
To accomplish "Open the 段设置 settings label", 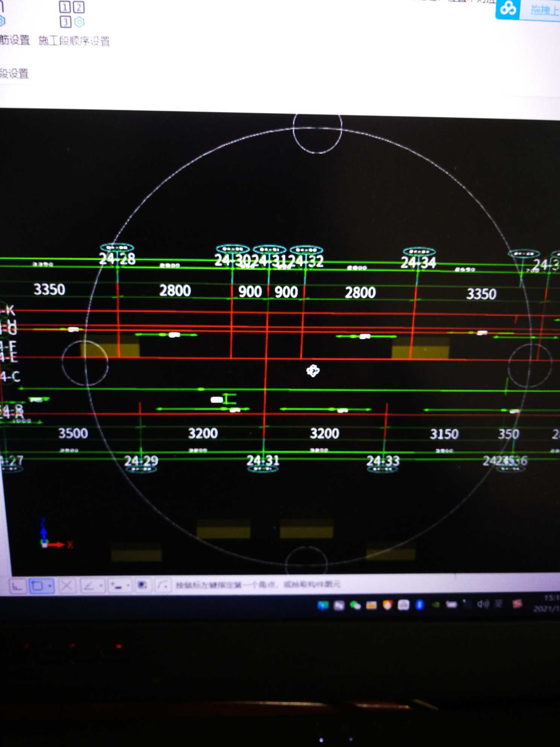I will 14,73.
